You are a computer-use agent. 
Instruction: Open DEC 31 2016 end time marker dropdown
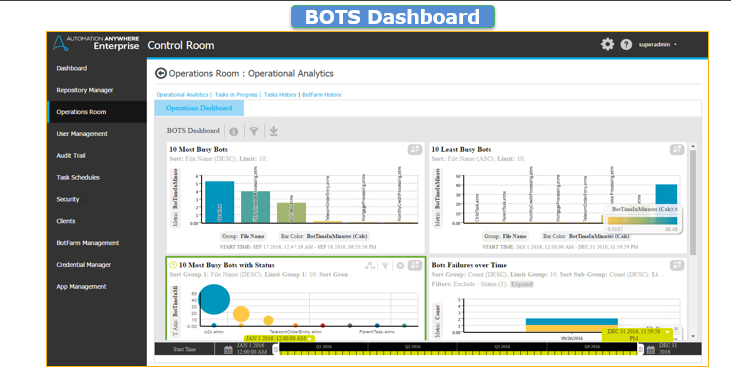(637, 334)
